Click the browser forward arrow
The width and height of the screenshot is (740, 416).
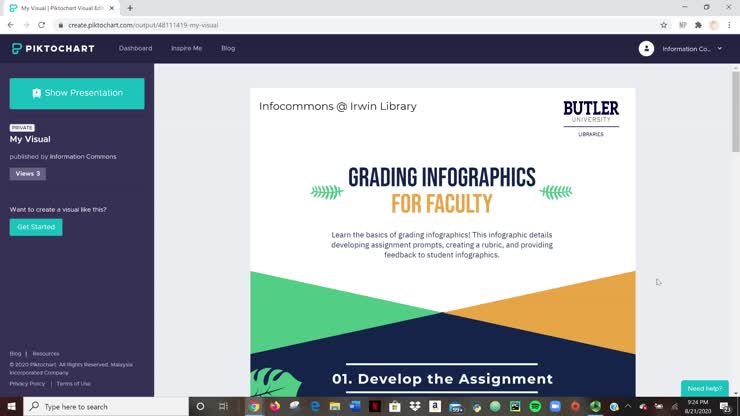point(26,25)
